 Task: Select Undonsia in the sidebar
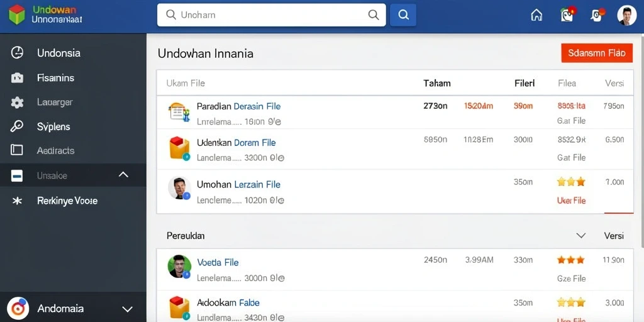(x=58, y=53)
